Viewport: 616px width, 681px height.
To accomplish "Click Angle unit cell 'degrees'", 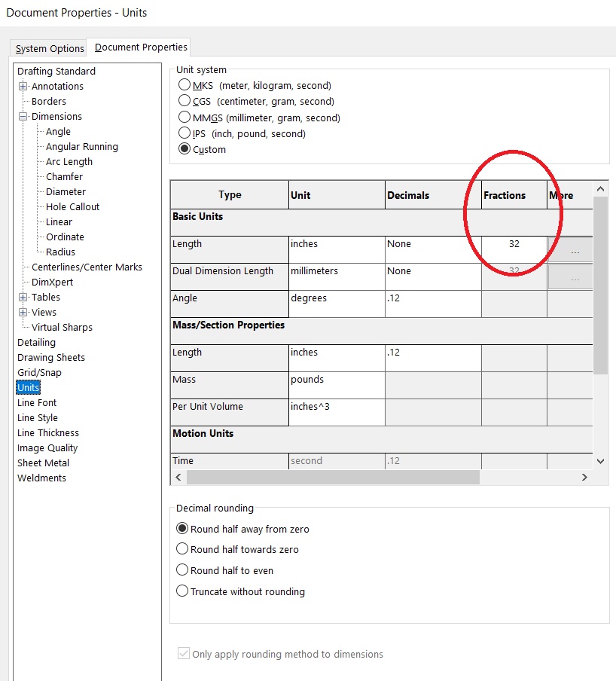I will pyautogui.click(x=337, y=304).
